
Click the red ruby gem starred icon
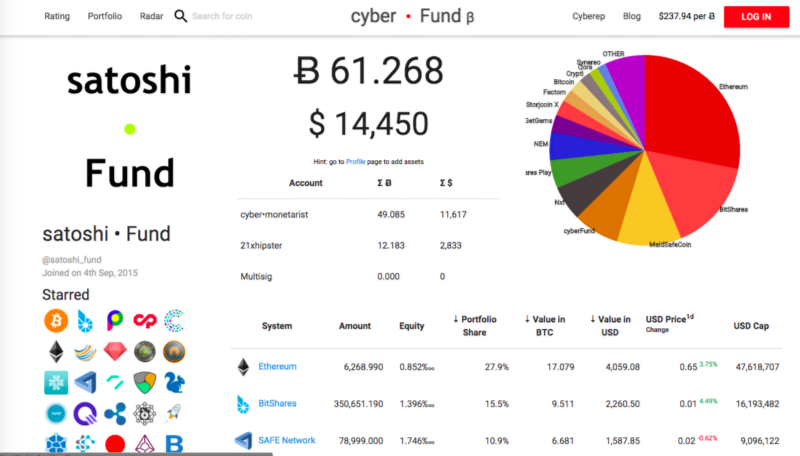pyautogui.click(x=116, y=352)
